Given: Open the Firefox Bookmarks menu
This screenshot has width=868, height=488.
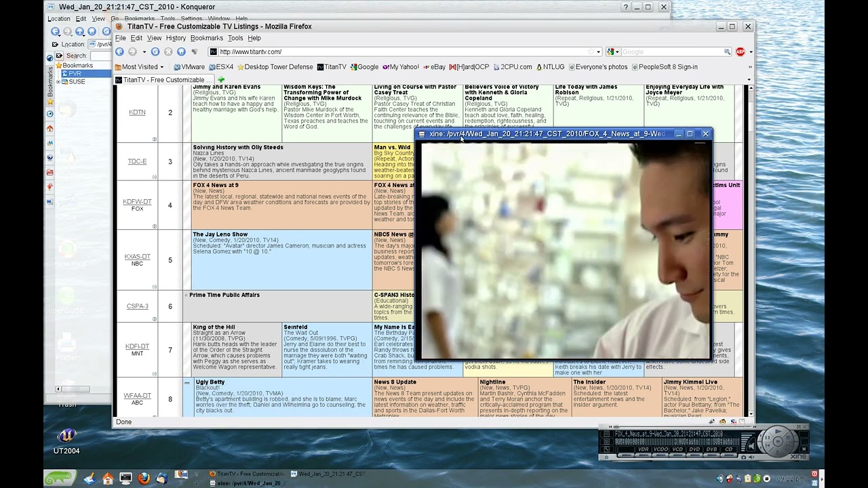Looking at the screenshot, I should tap(206, 39).
